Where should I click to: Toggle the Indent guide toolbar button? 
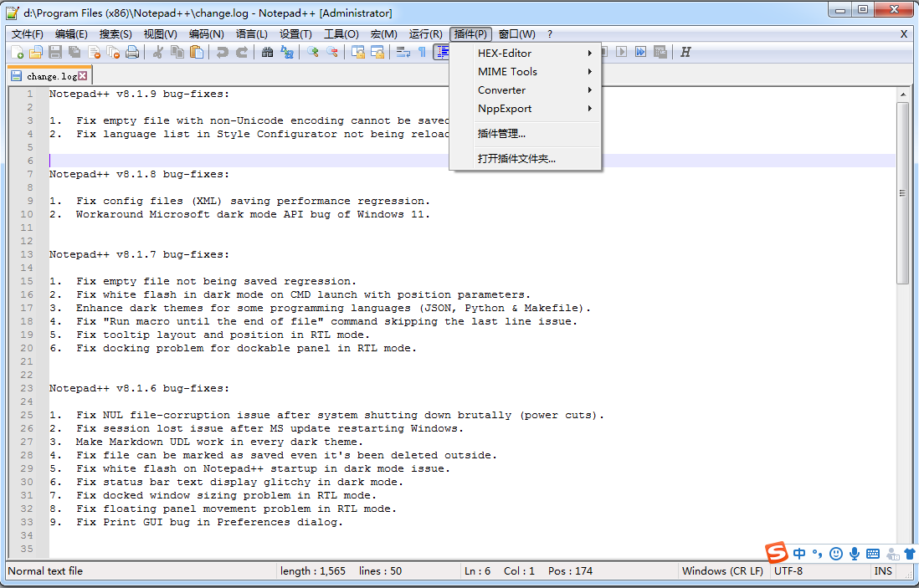click(x=441, y=53)
